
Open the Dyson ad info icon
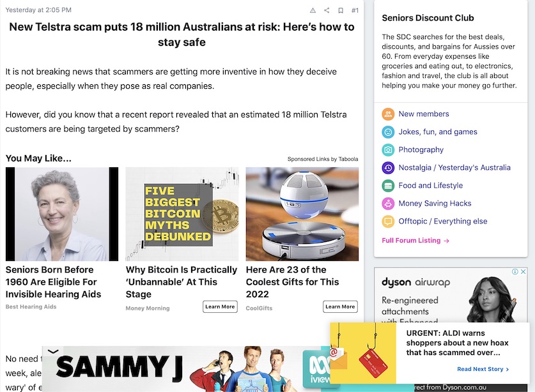pyautogui.click(x=515, y=271)
